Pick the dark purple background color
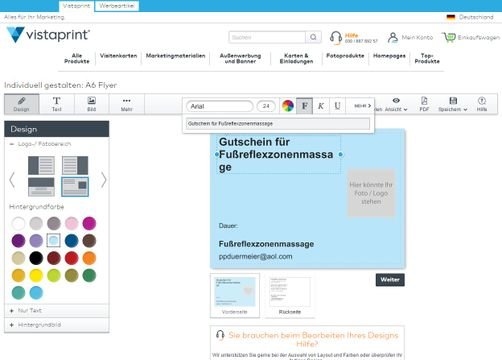 [18, 241]
